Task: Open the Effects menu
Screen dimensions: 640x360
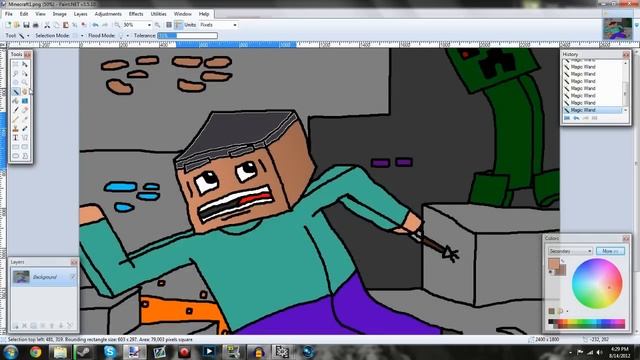Action: click(x=136, y=14)
